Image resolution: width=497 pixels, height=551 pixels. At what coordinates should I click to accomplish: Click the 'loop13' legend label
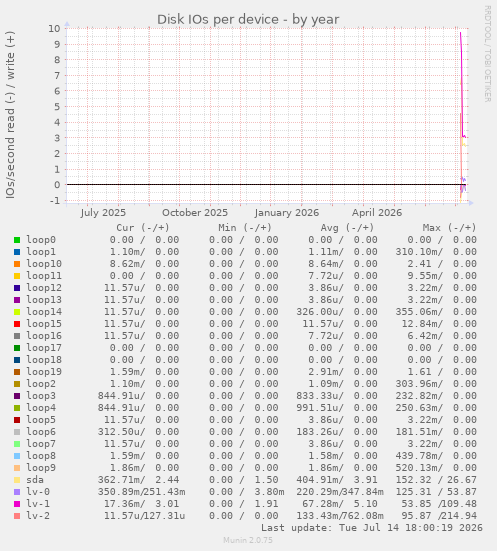(44, 300)
